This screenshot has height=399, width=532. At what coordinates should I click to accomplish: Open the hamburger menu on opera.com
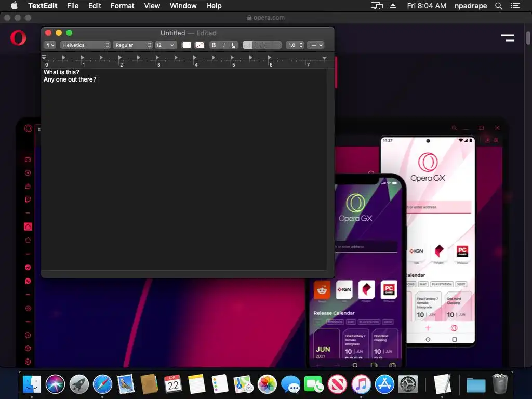tap(508, 37)
